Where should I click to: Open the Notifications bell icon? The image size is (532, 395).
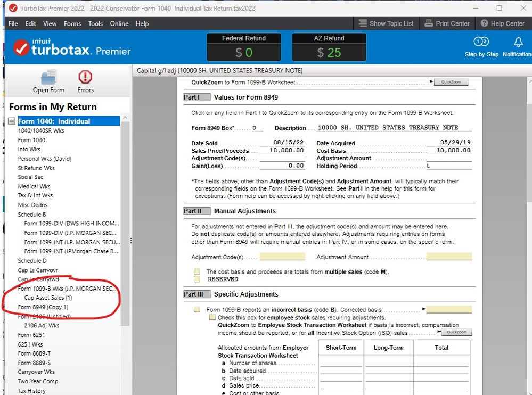(x=518, y=42)
